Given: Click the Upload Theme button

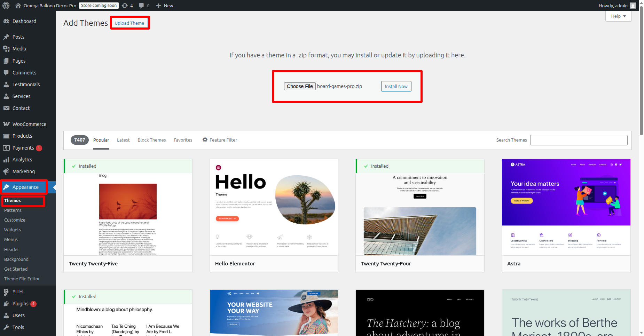Looking at the screenshot, I should 129,23.
